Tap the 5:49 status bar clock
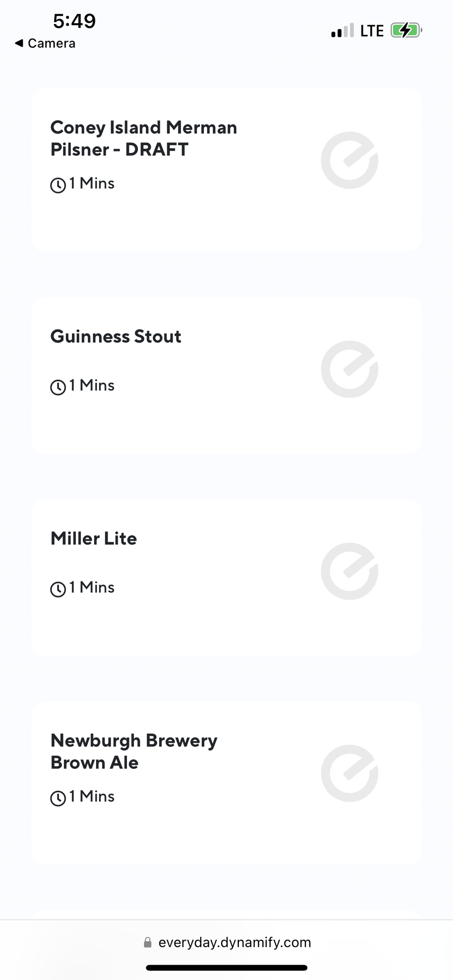This screenshot has width=453, height=980. (74, 21)
